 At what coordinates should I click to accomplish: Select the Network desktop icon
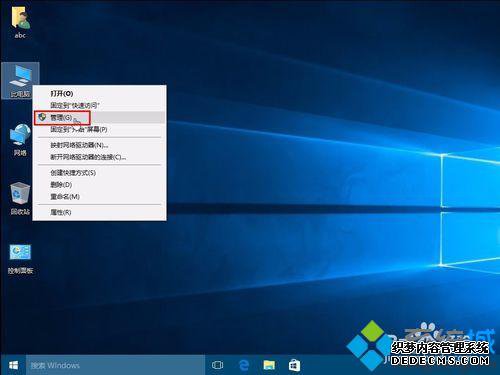[20, 140]
